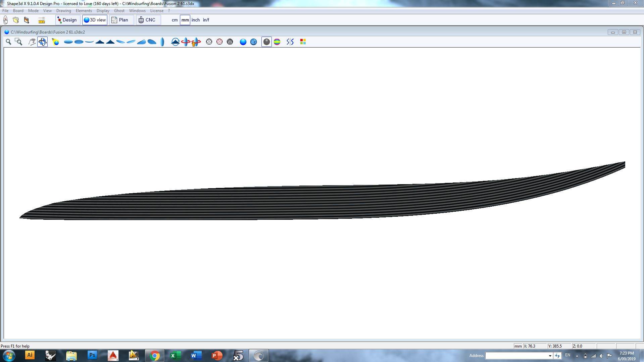644x362 pixels.
Task: Switch units to cm
Action: click(x=175, y=20)
